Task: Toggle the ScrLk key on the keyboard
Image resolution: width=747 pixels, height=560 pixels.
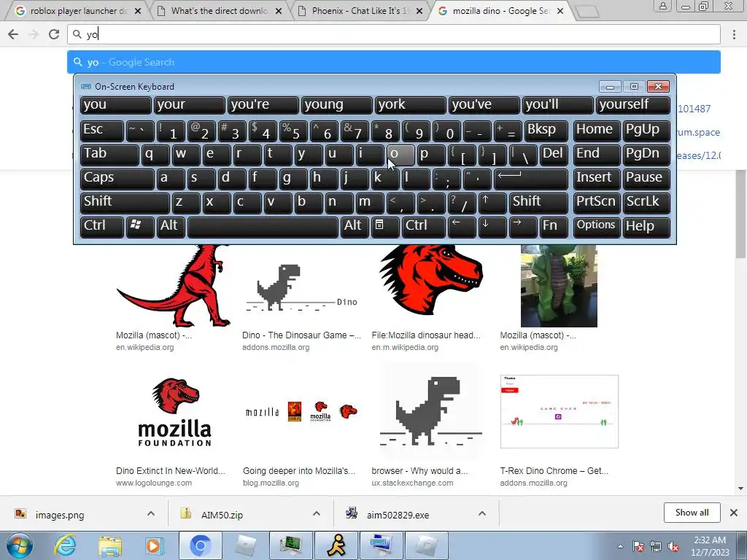Action: tap(646, 203)
